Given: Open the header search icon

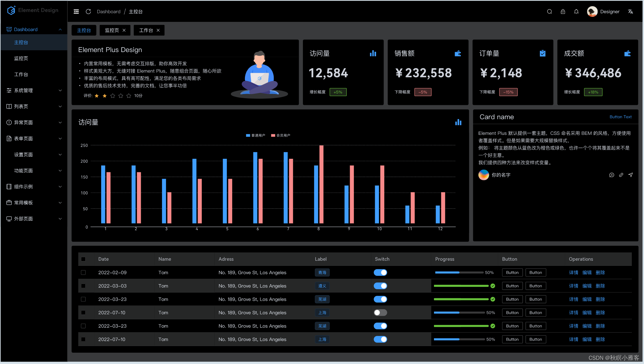Looking at the screenshot, I should click(x=549, y=12).
